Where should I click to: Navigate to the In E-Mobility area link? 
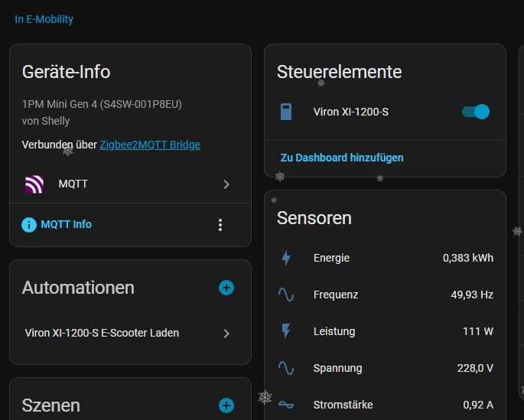click(44, 19)
